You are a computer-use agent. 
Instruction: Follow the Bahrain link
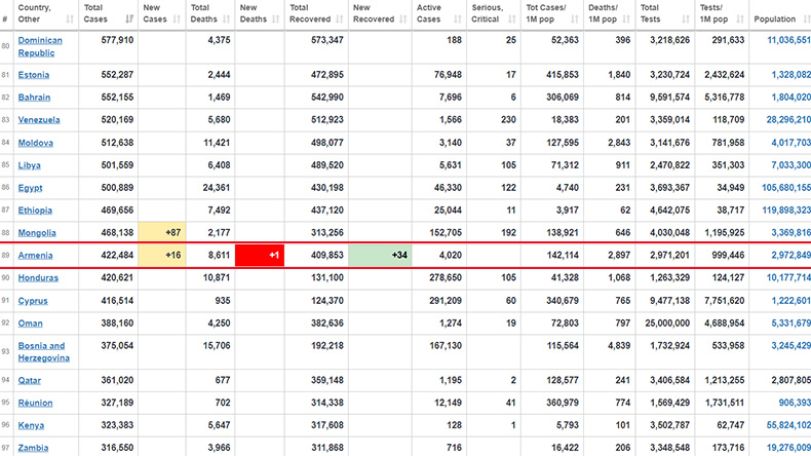tap(34, 97)
